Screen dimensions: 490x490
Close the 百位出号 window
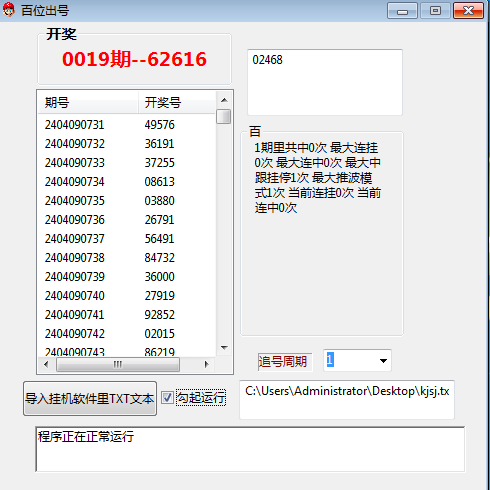tap(468, 11)
